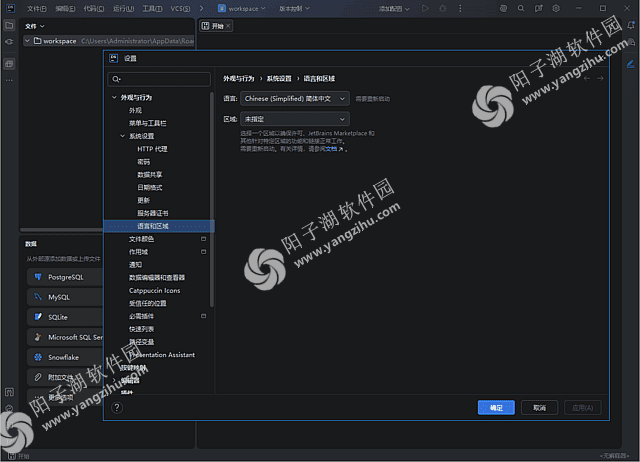Focus the Settings search field

coord(159,79)
